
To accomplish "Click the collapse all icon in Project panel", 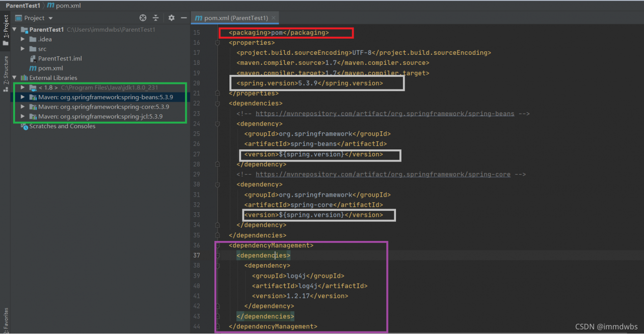I will (x=156, y=18).
